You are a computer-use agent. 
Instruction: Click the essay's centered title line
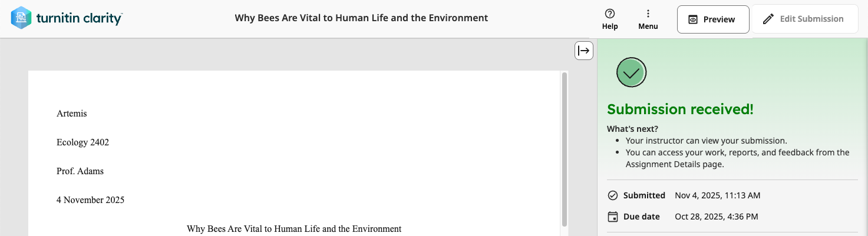(x=294, y=229)
